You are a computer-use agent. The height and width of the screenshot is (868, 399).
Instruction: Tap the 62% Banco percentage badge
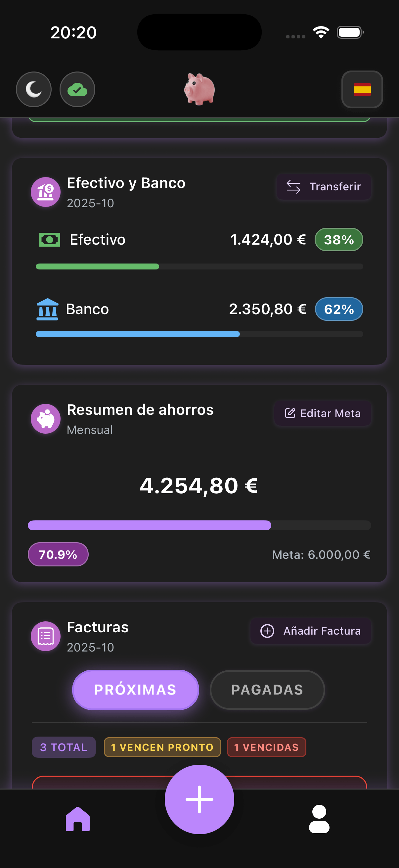(x=339, y=309)
